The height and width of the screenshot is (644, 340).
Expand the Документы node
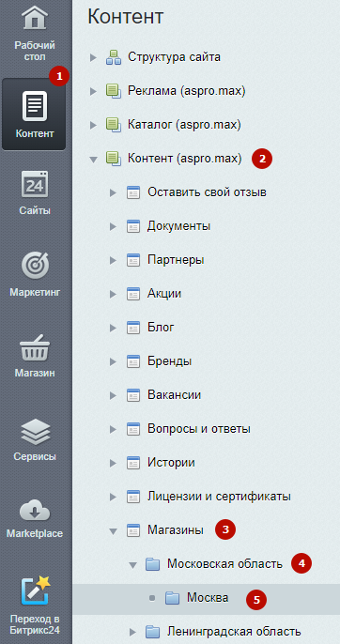click(x=113, y=226)
